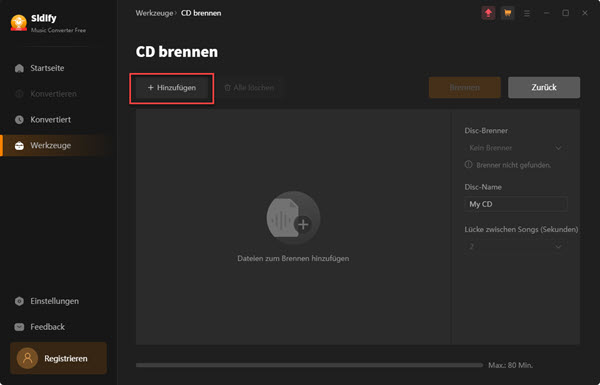Click the red upgrade arrow icon

click(488, 13)
